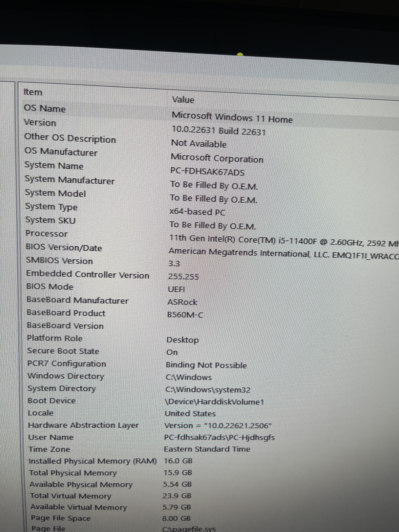Select the 15.9 GB value

(x=178, y=473)
